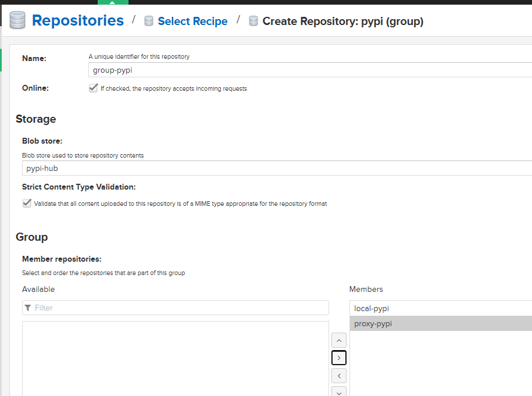
Task: Open the Select Recipe breadcrumb link
Action: (192, 22)
